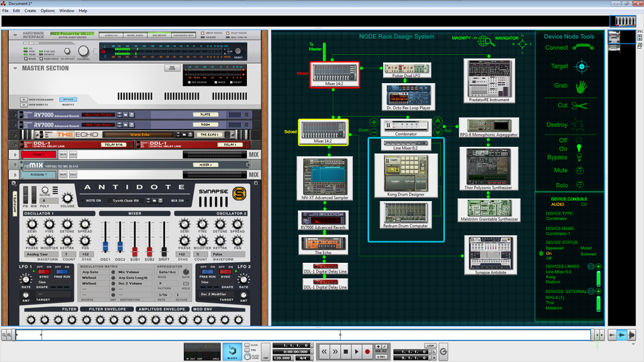Click the Magnify globe icon
The image size is (644, 362).
tap(486, 41)
